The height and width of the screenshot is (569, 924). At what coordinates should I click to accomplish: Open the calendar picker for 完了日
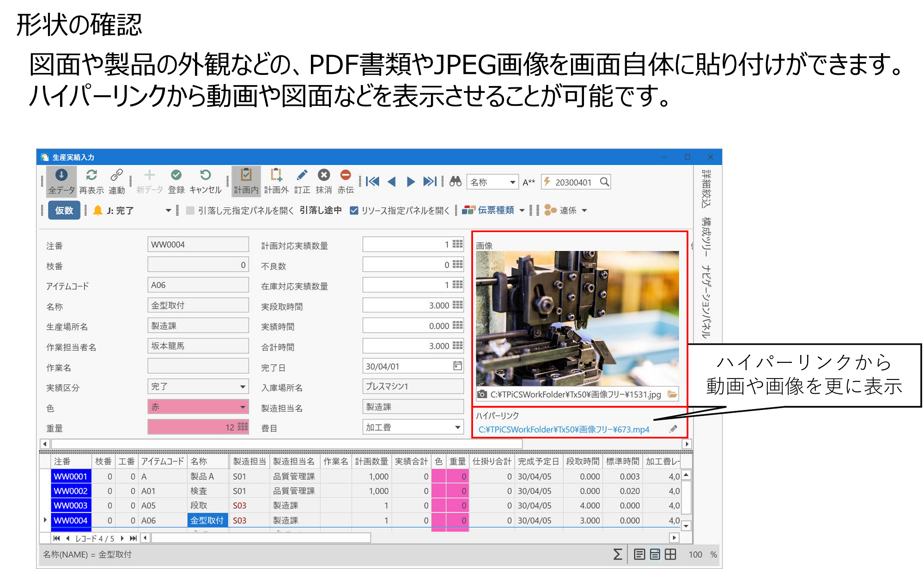click(457, 366)
